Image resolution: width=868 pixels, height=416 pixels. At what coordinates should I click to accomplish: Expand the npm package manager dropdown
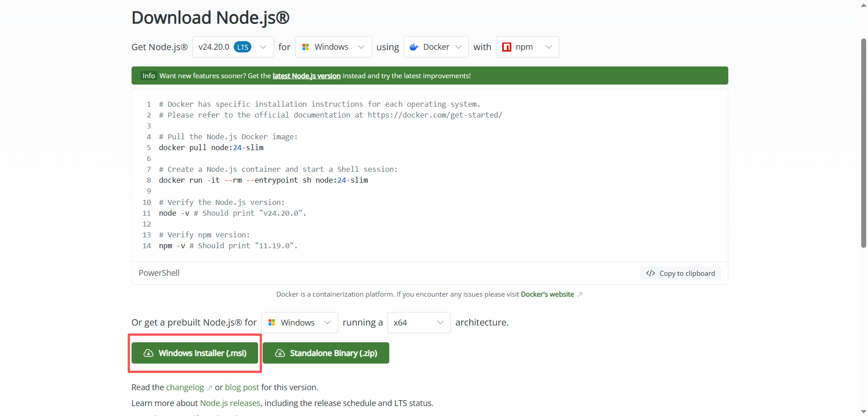coord(527,47)
